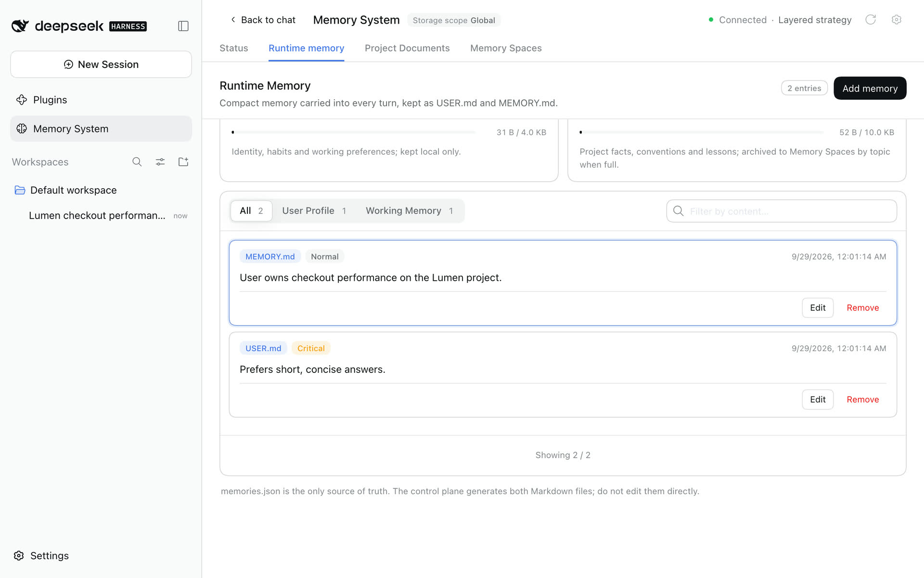Image resolution: width=924 pixels, height=578 pixels.
Task: Open workspace filter sliders icon
Action: 160,162
